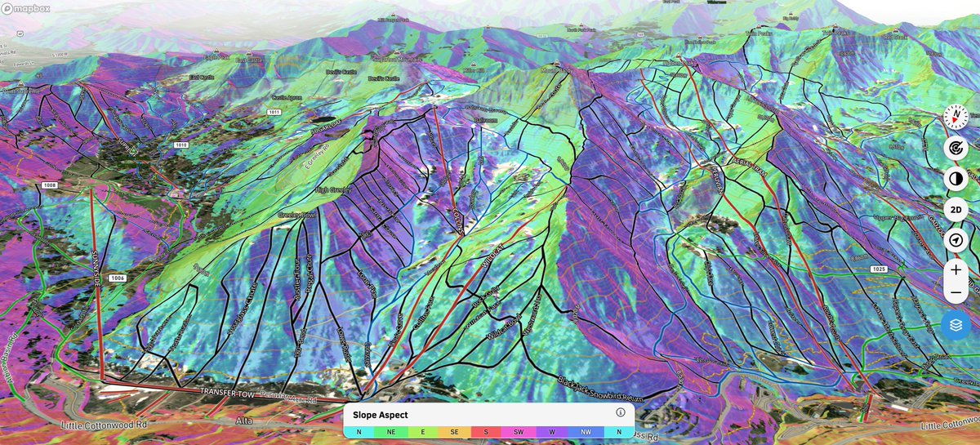Select the N swatch next to NE
The height and width of the screenshot is (445, 980).
coord(359,431)
